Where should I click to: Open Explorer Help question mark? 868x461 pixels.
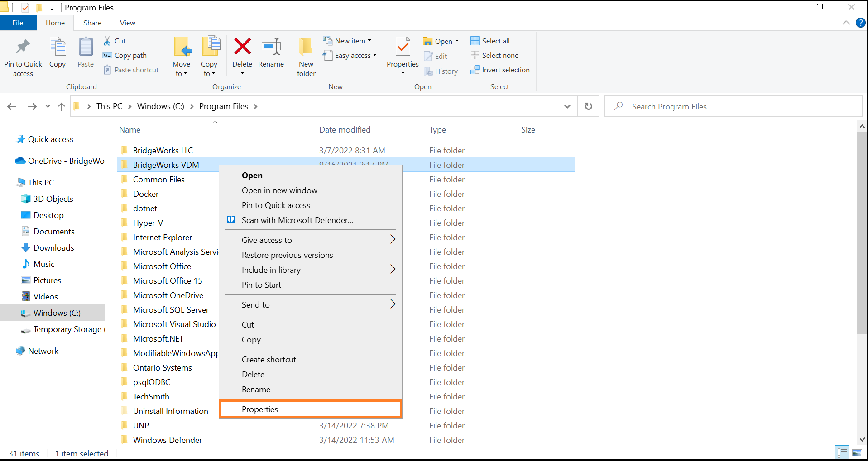860,23
